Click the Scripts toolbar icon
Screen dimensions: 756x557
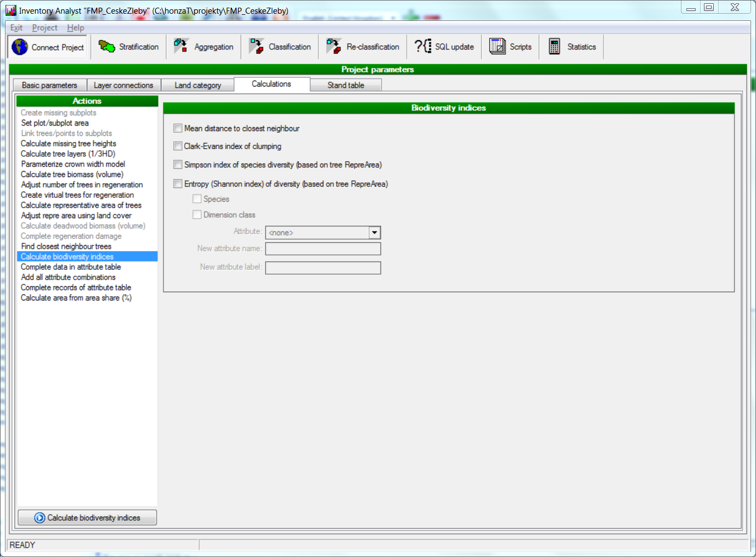pyautogui.click(x=497, y=47)
